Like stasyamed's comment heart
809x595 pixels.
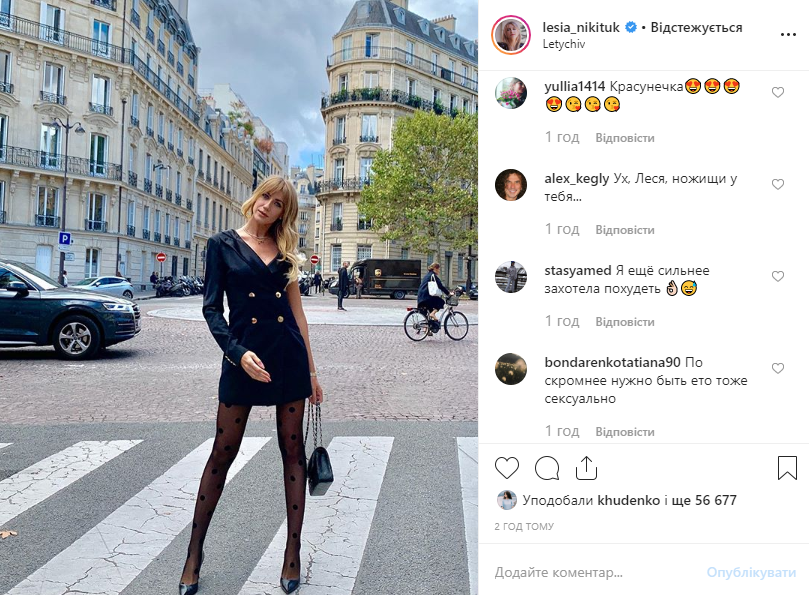pos(778,276)
